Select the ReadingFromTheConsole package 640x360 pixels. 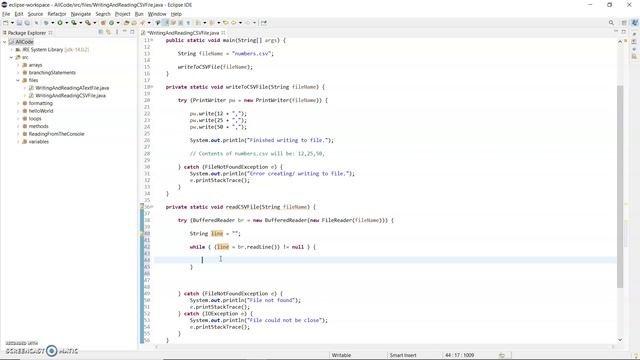pyautogui.click(x=56, y=134)
